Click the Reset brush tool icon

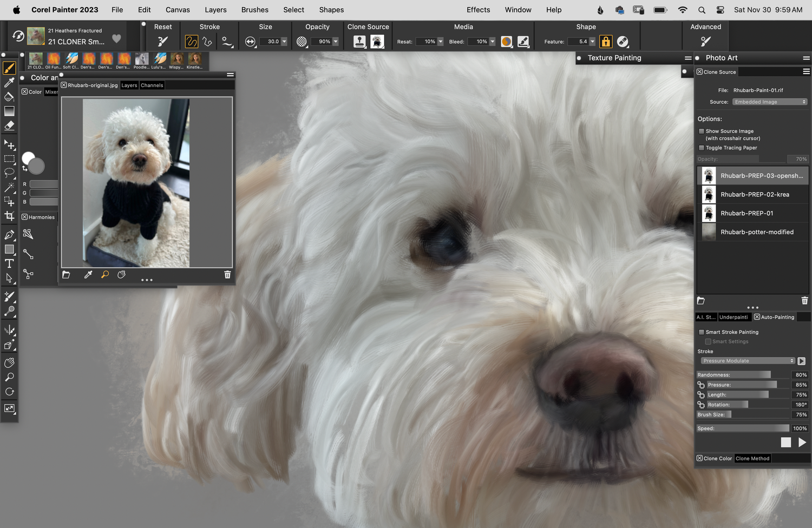click(162, 41)
